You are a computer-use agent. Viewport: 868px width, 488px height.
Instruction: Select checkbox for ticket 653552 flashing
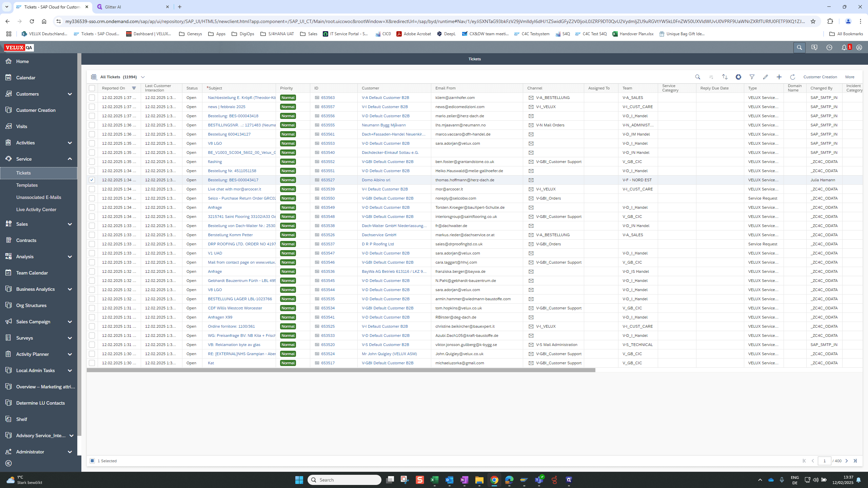tap(92, 162)
